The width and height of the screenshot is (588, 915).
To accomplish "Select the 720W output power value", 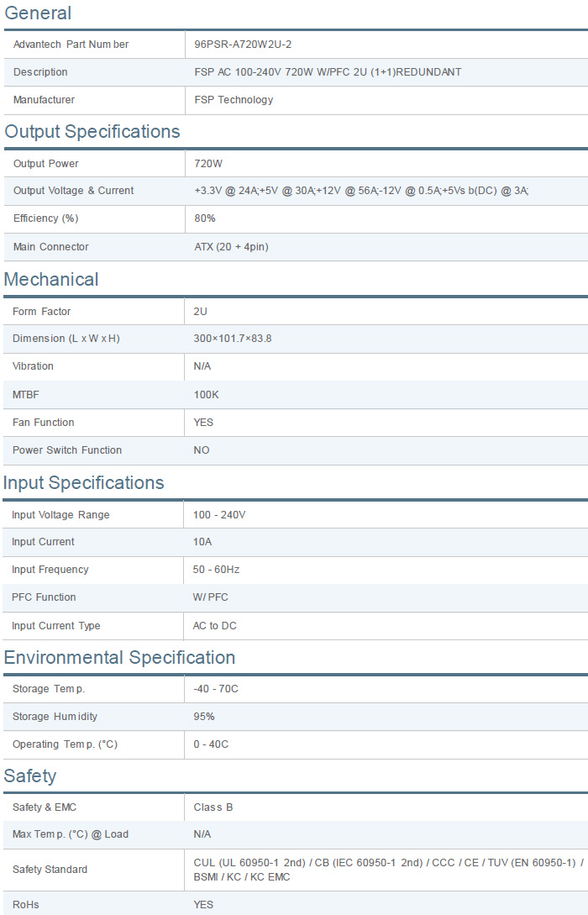I will (208, 164).
